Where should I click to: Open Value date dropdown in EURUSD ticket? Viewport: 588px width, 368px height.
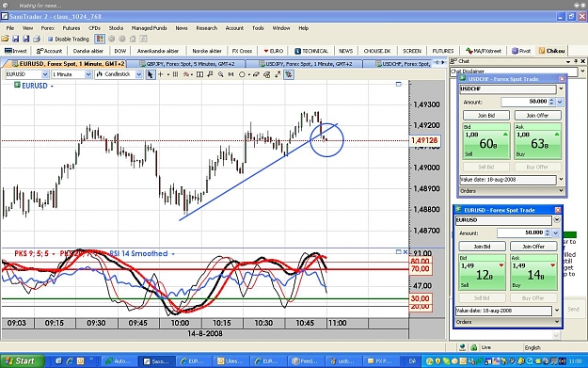[557, 311]
